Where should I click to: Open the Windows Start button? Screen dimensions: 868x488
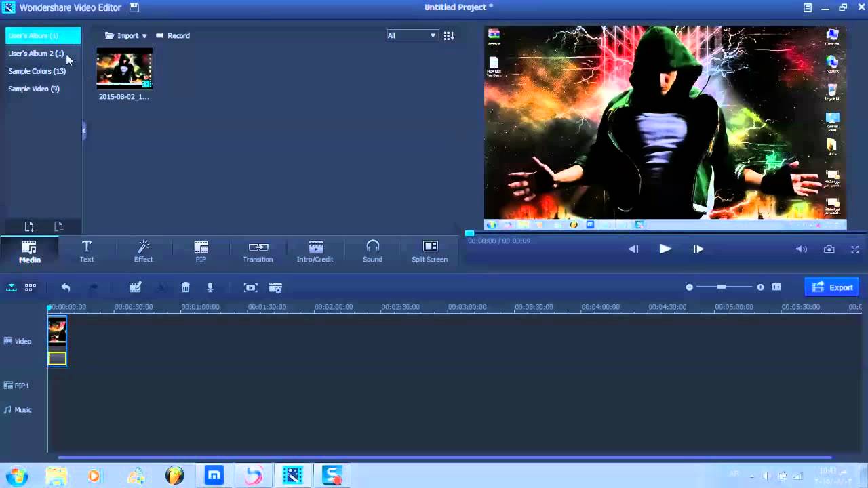pyautogui.click(x=17, y=476)
